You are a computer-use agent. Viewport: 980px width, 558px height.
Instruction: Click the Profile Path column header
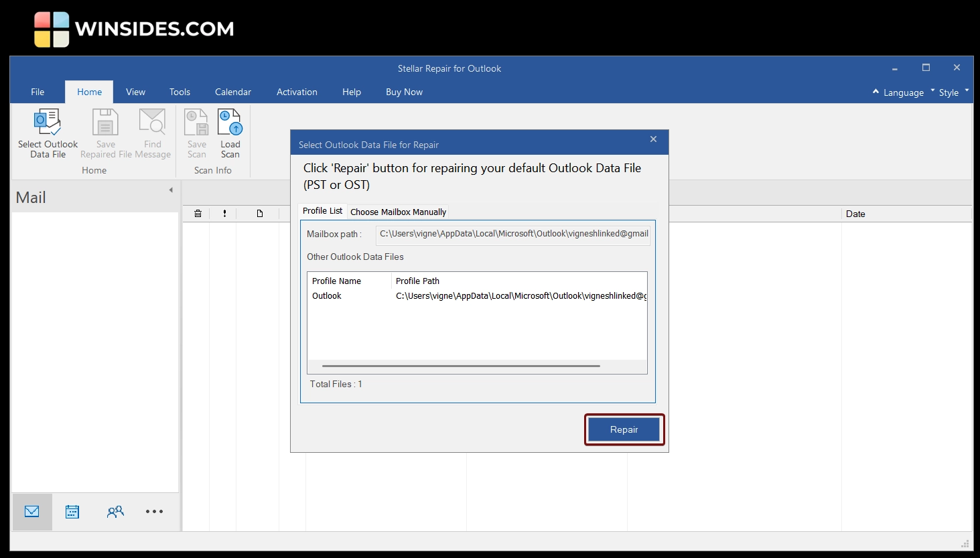click(x=519, y=281)
